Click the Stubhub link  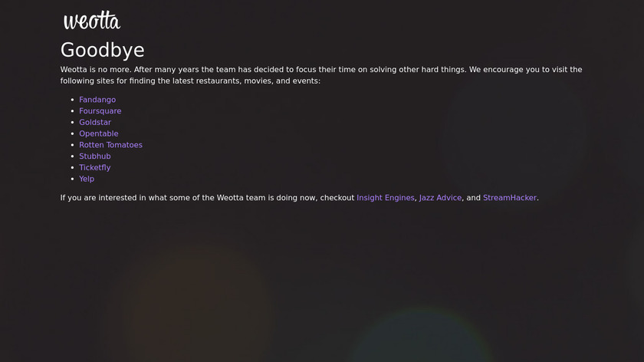[x=95, y=156]
